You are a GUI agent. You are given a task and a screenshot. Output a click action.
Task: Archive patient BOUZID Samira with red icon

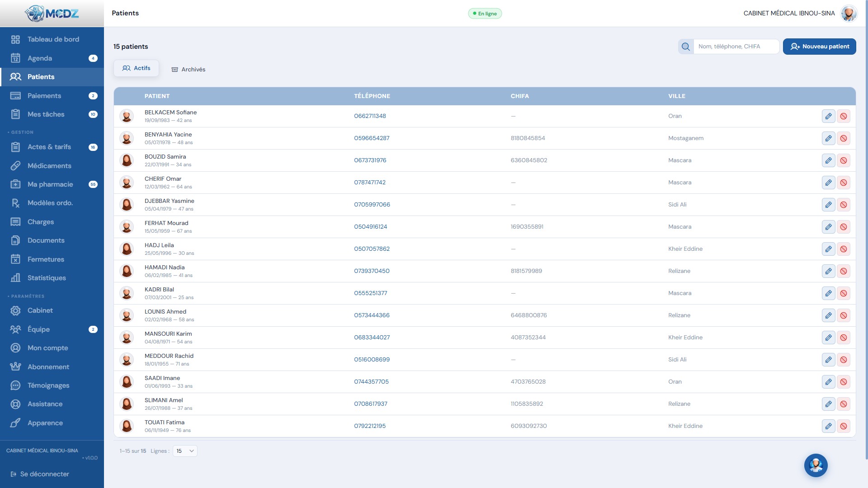point(843,160)
